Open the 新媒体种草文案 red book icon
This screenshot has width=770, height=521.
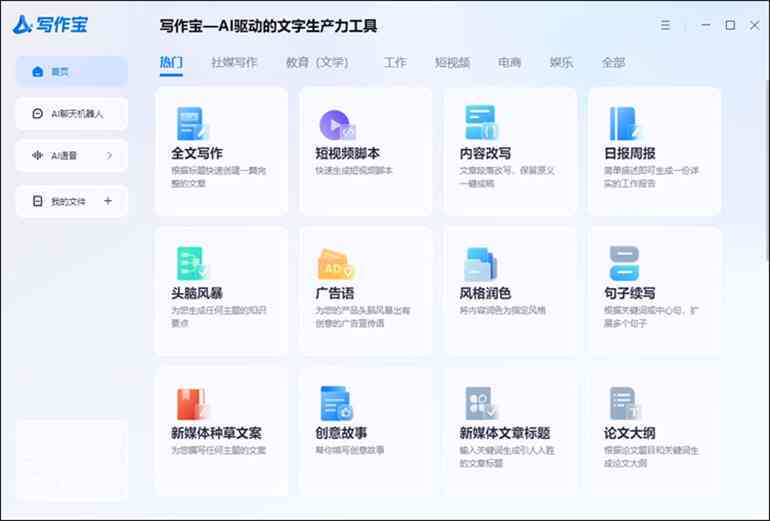(190, 403)
